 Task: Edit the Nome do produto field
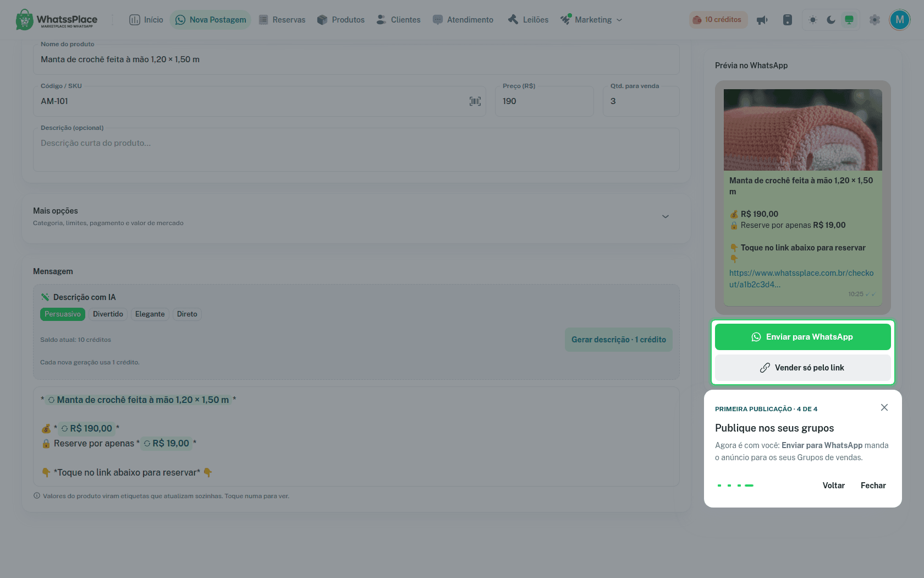(356, 59)
